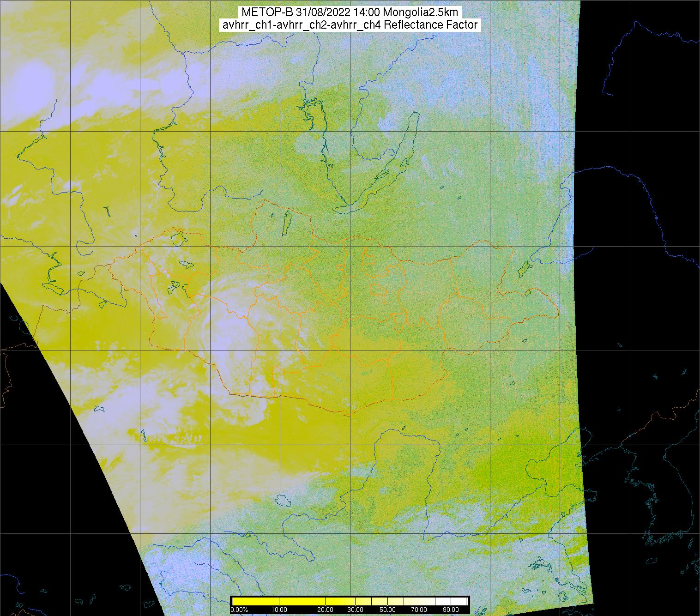Image resolution: width=700 pixels, height=616 pixels.
Task: Click the "50.00" scale label
Action: [x=387, y=610]
